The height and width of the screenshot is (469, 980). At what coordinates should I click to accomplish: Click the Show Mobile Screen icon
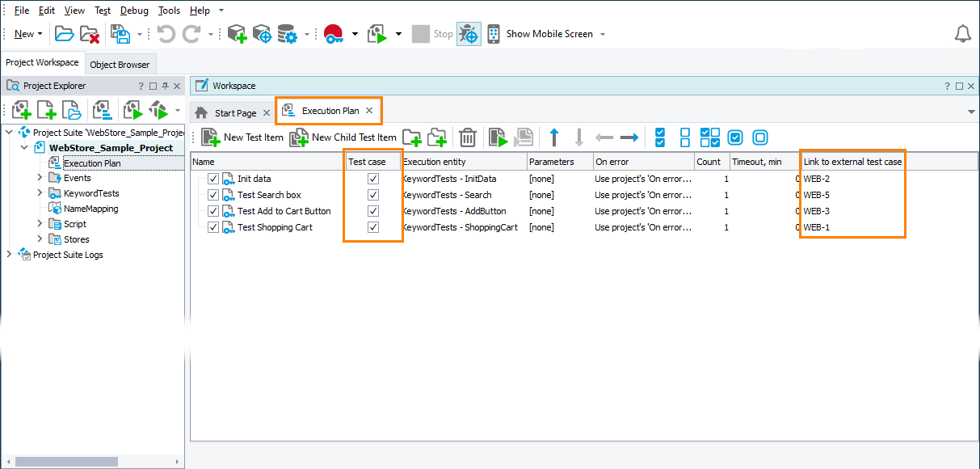[x=493, y=33]
